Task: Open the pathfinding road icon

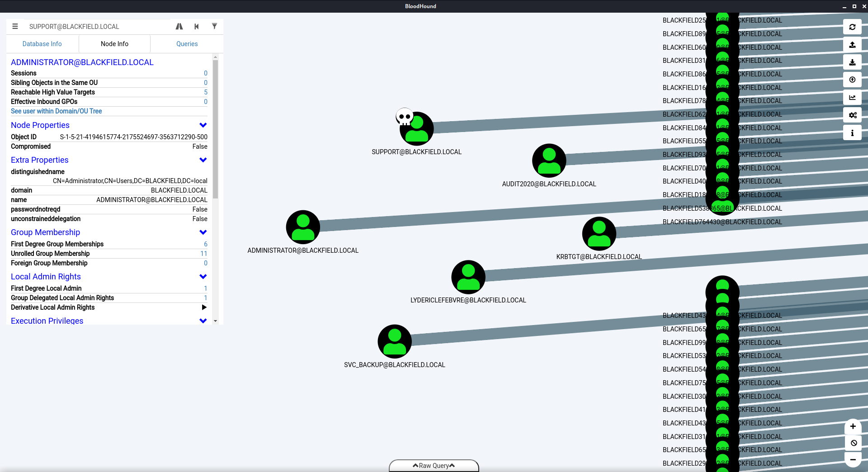Action: 179,27
